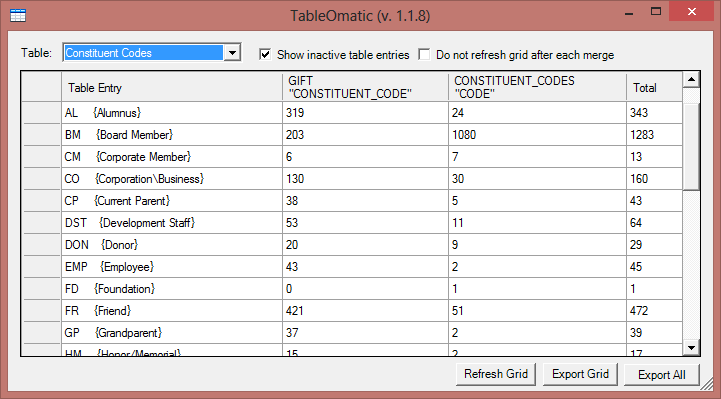Click GIFT value 53 in Development Staff row
721x399 pixels.
coord(365,223)
